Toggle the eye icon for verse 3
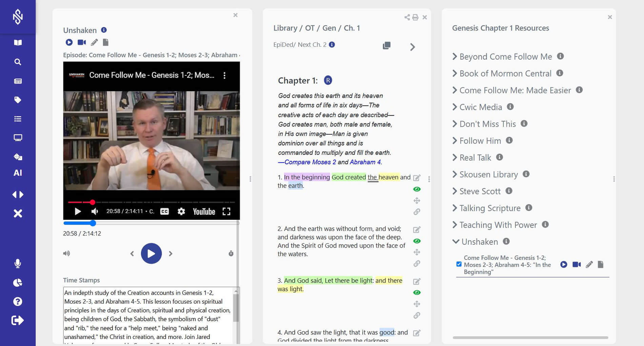The height and width of the screenshot is (346, 644). click(x=417, y=292)
